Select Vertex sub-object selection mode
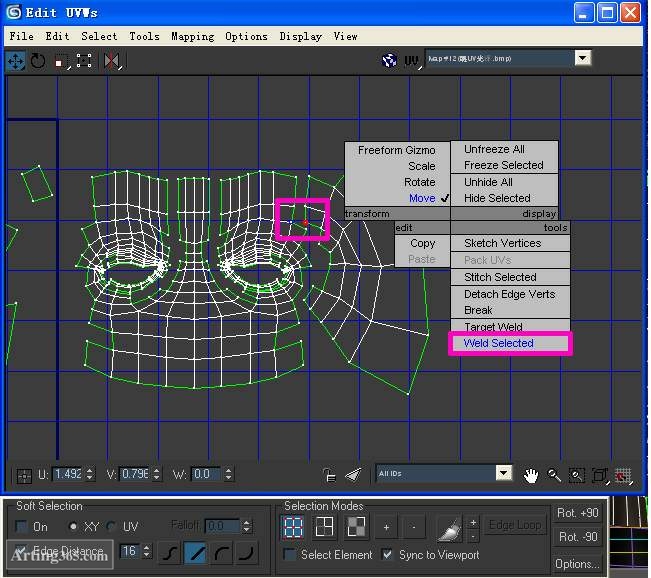Viewport: 651px width, 578px height. (293, 526)
